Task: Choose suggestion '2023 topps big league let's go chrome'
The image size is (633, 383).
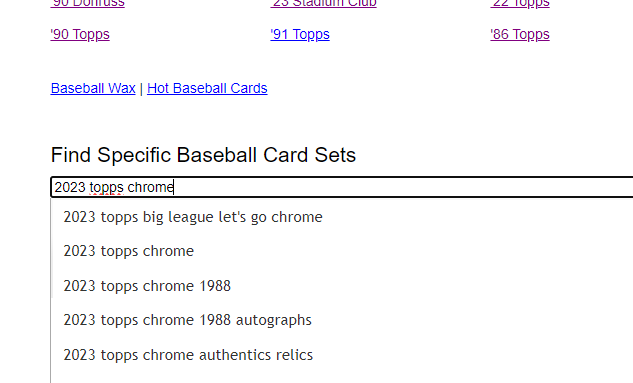Action: pyautogui.click(x=342, y=217)
